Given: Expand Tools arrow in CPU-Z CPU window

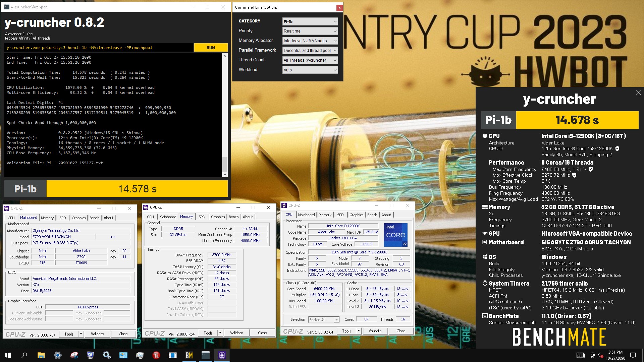Looking at the screenshot, I should click(x=359, y=331).
